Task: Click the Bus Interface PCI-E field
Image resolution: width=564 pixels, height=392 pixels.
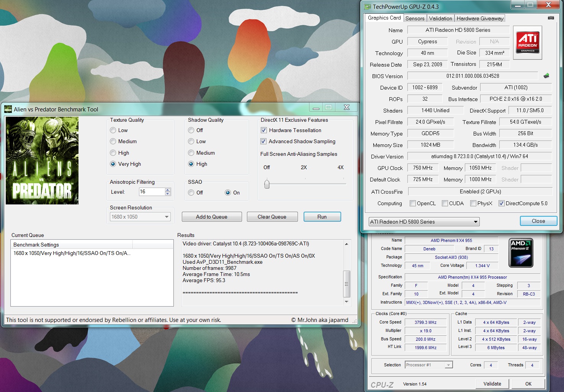Action: pos(516,99)
